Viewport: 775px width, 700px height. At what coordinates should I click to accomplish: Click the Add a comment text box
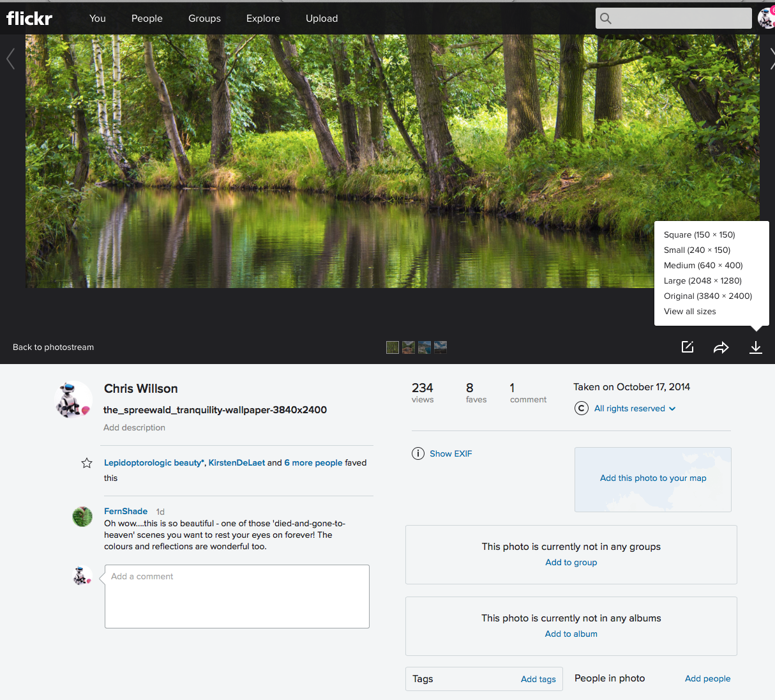[x=237, y=596]
